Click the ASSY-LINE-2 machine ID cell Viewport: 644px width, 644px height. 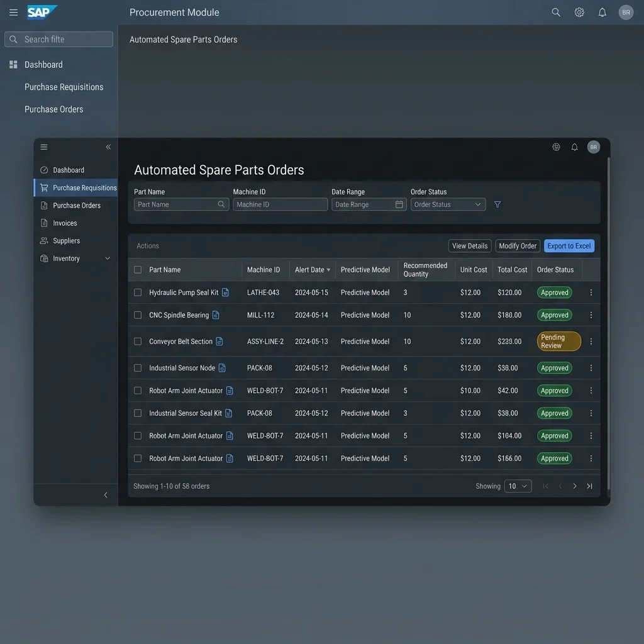coord(265,341)
